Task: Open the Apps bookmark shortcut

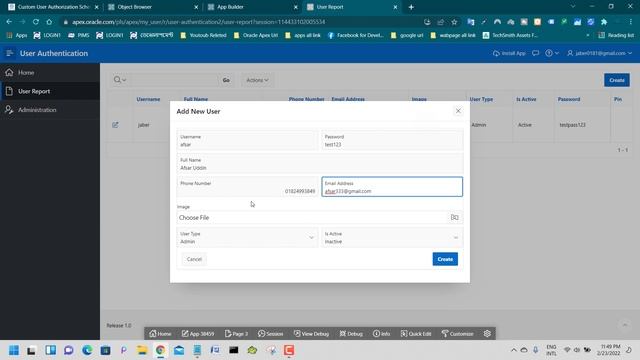Action: coord(17,36)
